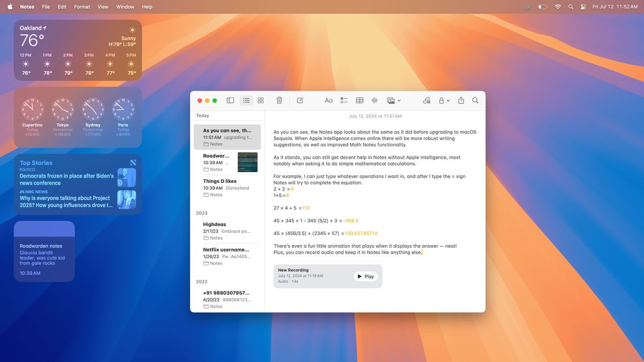Screen dimensions: 644x362
Task: Click the creative cloud status icon
Action: click(x=528, y=7)
